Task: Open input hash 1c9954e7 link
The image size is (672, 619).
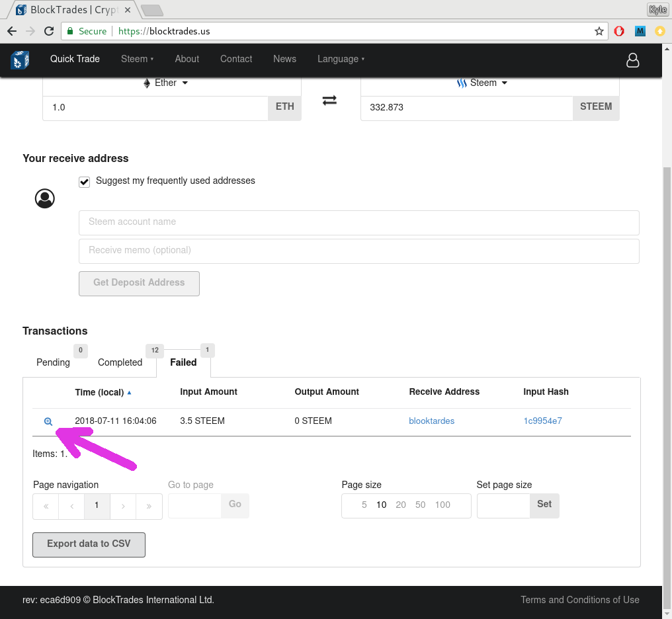Action: 542,421
